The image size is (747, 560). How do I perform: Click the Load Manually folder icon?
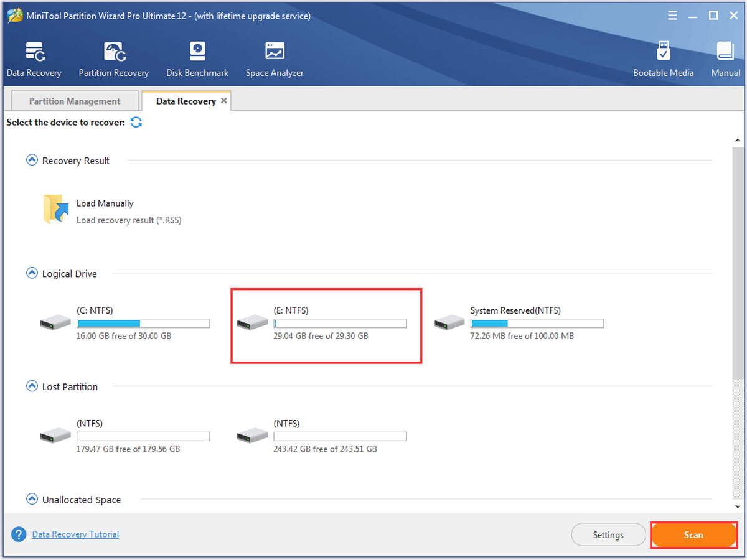[x=56, y=209]
